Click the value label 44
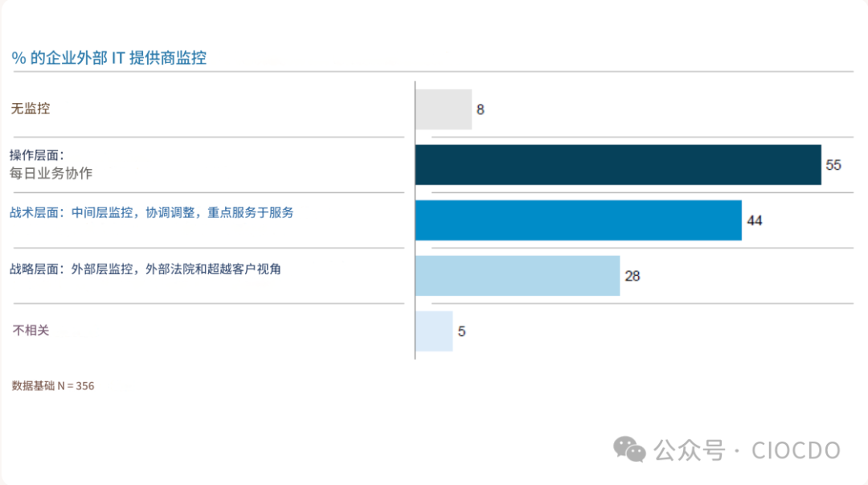This screenshot has width=868, height=485. coord(754,221)
